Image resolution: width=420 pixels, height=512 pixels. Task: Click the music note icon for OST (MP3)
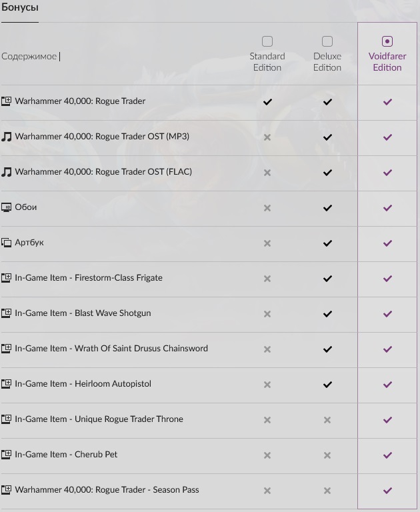pos(7,137)
